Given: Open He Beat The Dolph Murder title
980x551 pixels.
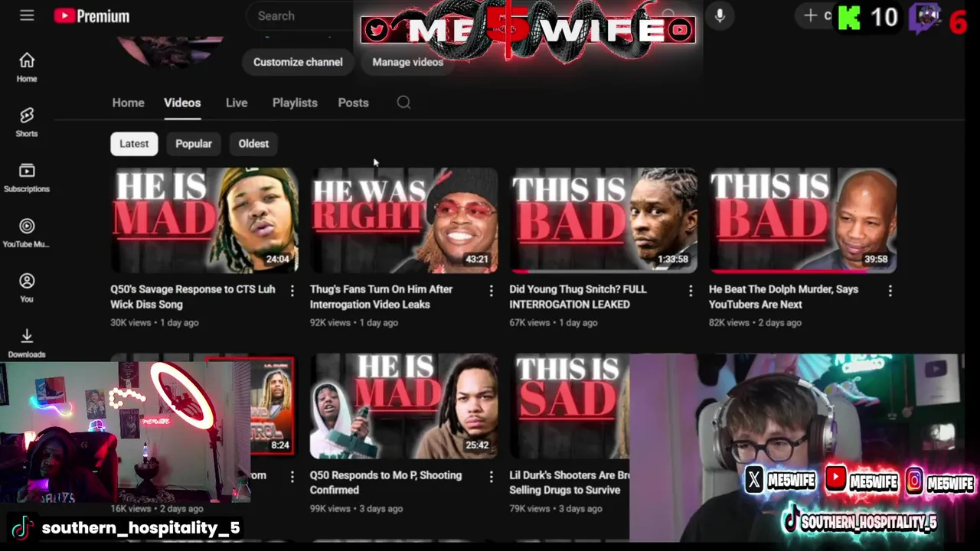Looking at the screenshot, I should 783,297.
